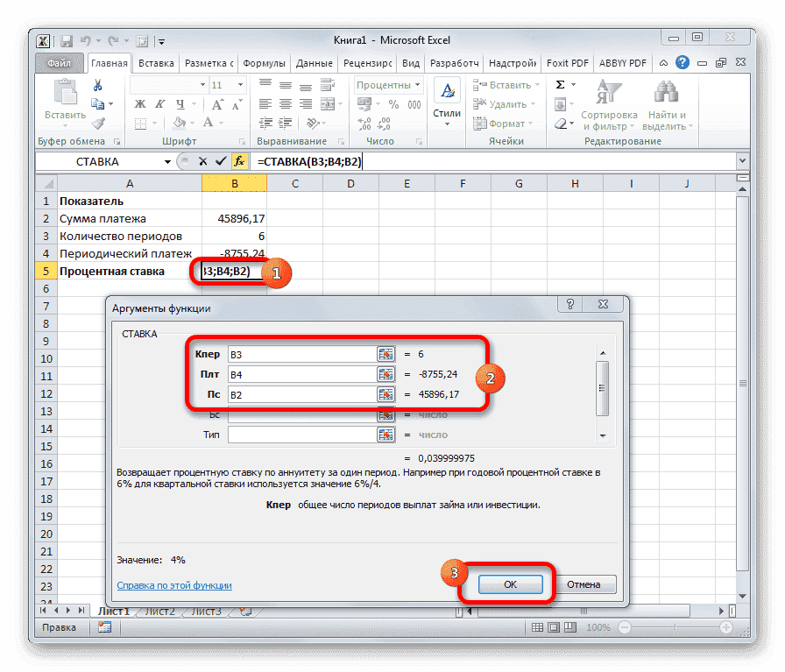This screenshot has height=672, width=785.
Task: Switch to the Лист2 sheet tab
Action: pyautogui.click(x=160, y=611)
